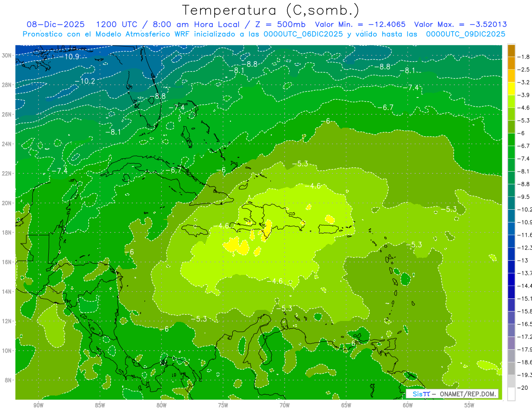532x411 pixels.
Task: Click the "Valor Max. = -3.52013" value
Action: (x=460, y=24)
